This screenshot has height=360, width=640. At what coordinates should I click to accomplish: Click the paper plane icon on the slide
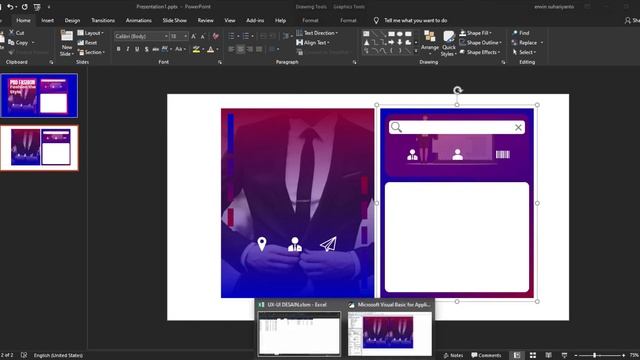pos(329,244)
